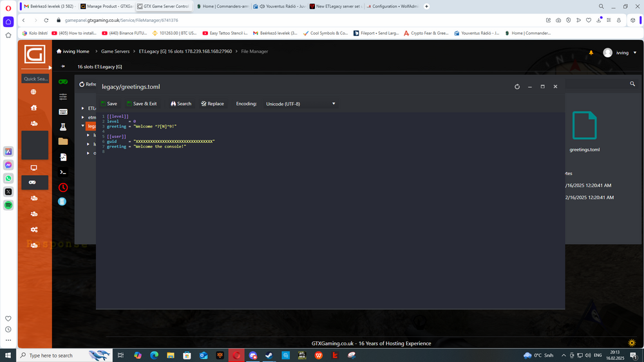The width and height of the screenshot is (644, 362).
Task: Go to ivving Home breadcrumb link
Action: coord(73,52)
